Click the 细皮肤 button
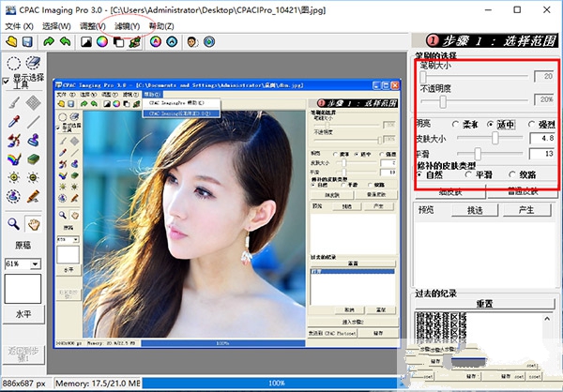The width and height of the screenshot is (563, 392). [450, 192]
